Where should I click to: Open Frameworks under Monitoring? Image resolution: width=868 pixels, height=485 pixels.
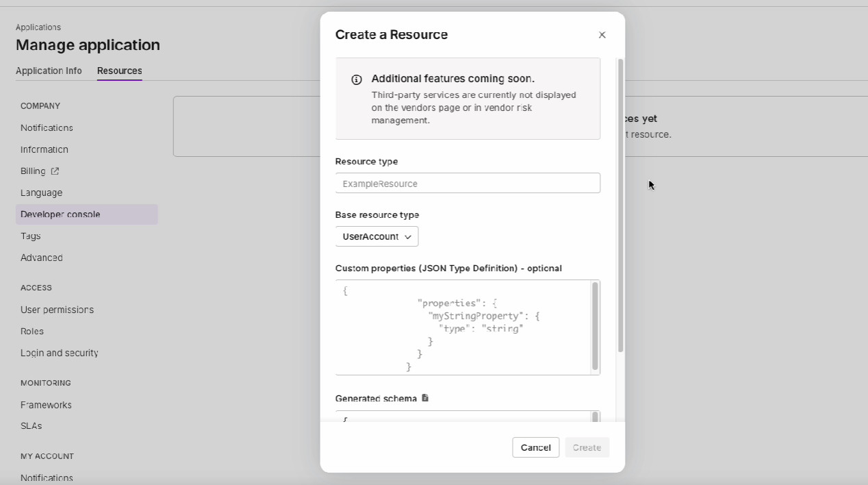click(x=46, y=405)
